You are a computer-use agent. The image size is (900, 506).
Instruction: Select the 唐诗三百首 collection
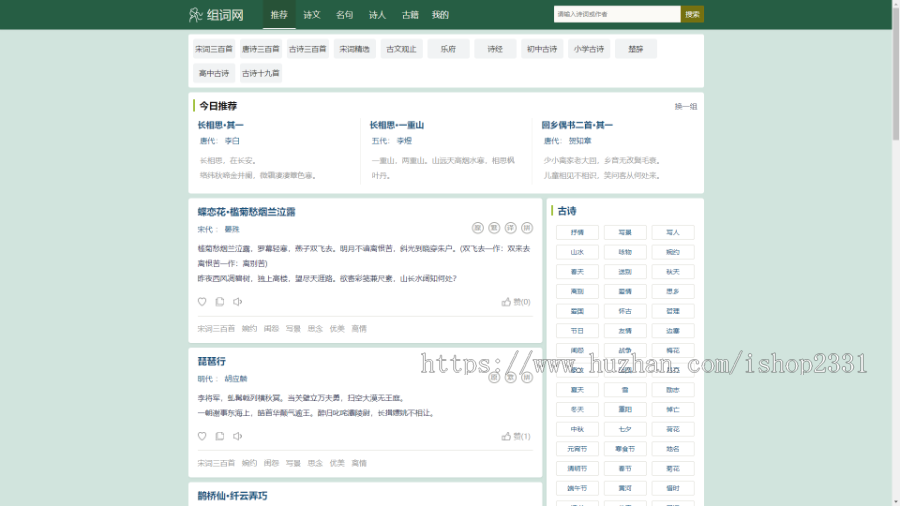261,49
